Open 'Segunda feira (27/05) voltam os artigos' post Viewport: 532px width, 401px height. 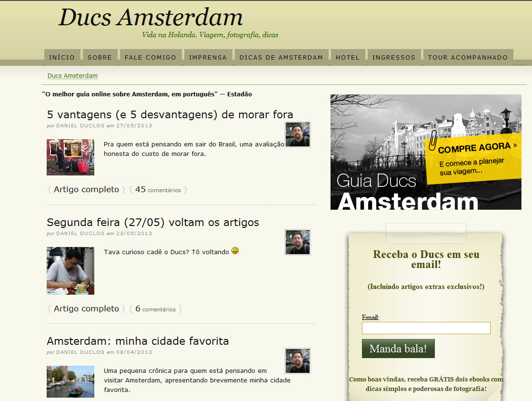click(x=153, y=222)
